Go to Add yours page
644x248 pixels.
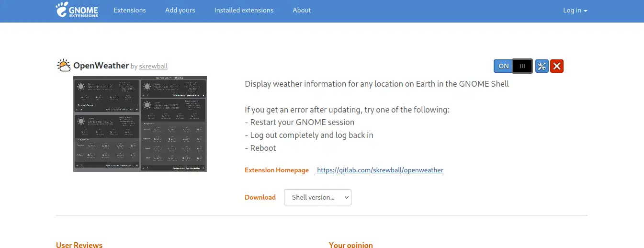(180, 10)
